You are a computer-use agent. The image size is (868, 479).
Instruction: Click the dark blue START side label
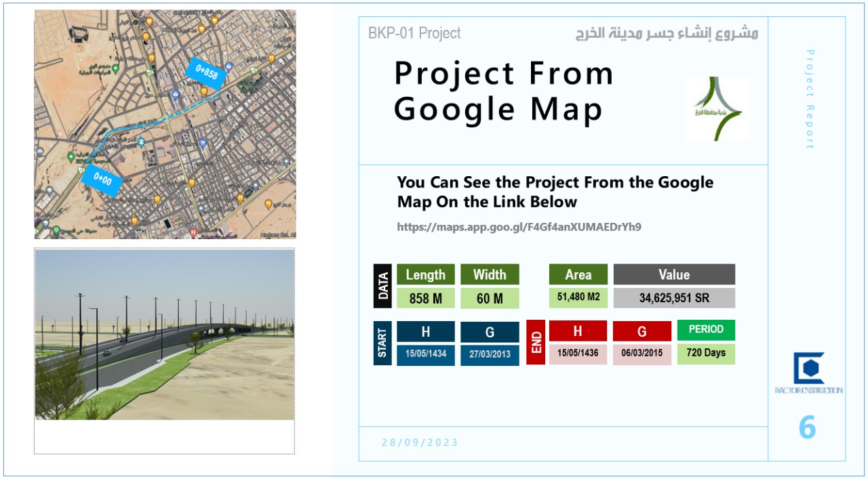pos(382,343)
